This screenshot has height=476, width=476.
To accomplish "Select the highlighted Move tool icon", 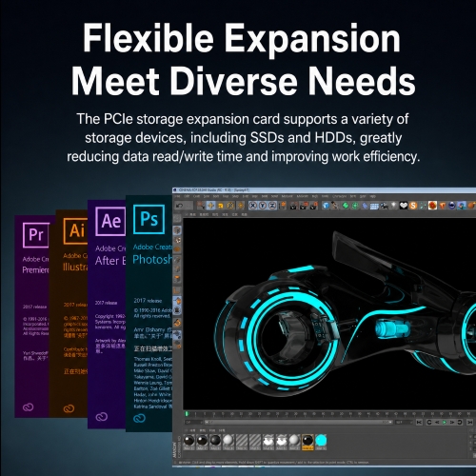I will click(x=210, y=206).
